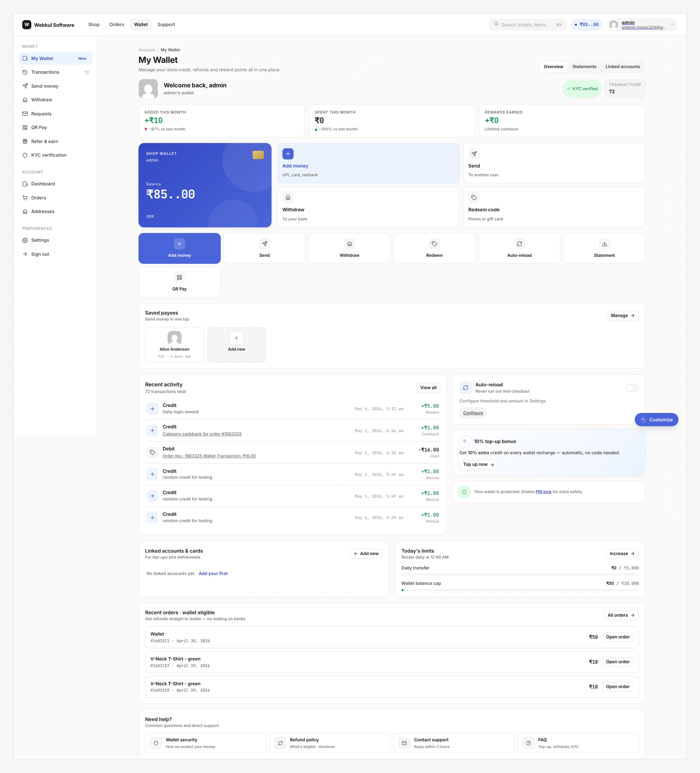Click the admin profile avatar in welcome header
The width and height of the screenshot is (700, 773).
pyautogui.click(x=148, y=89)
